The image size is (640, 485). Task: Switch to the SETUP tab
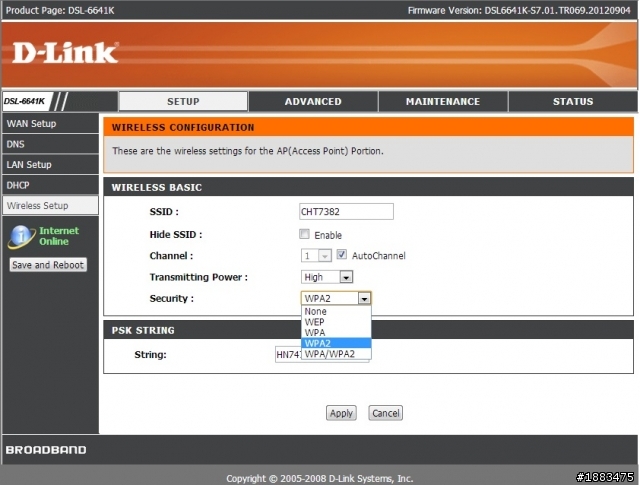183,102
